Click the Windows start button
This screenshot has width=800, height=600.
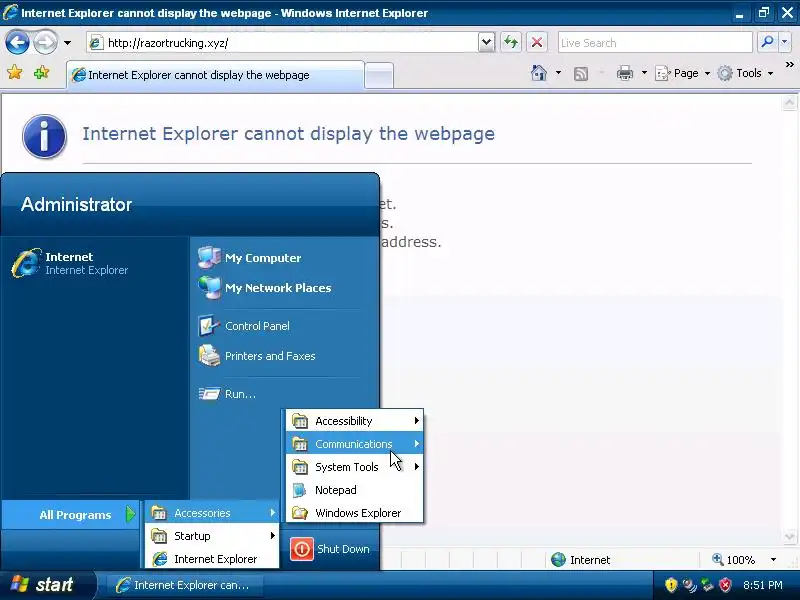tap(47, 585)
